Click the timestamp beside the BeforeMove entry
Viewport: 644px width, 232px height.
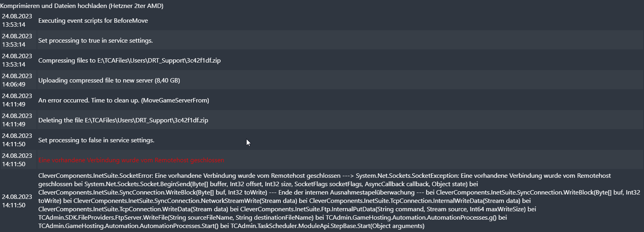[x=17, y=20]
